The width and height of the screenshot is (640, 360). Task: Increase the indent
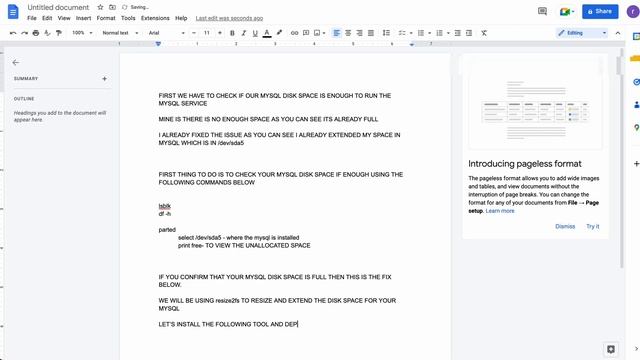[469, 33]
